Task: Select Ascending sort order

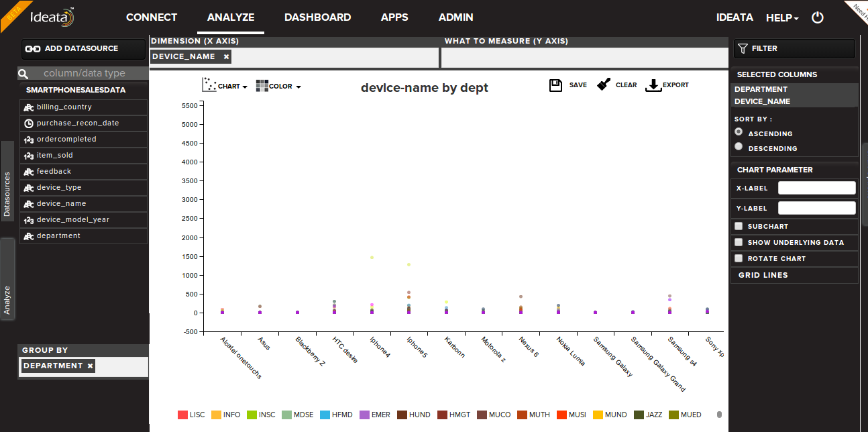Action: click(739, 132)
